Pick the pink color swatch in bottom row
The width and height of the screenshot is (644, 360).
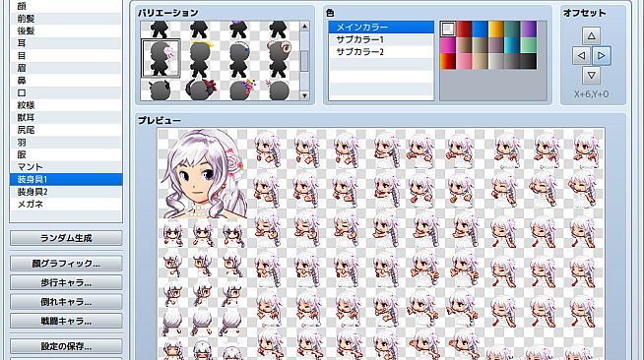[464, 61]
